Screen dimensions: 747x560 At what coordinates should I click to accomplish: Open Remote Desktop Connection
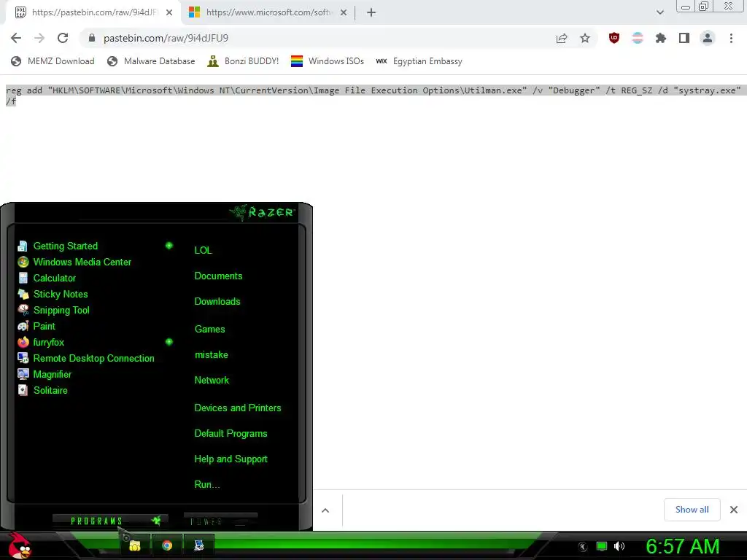[94, 358]
